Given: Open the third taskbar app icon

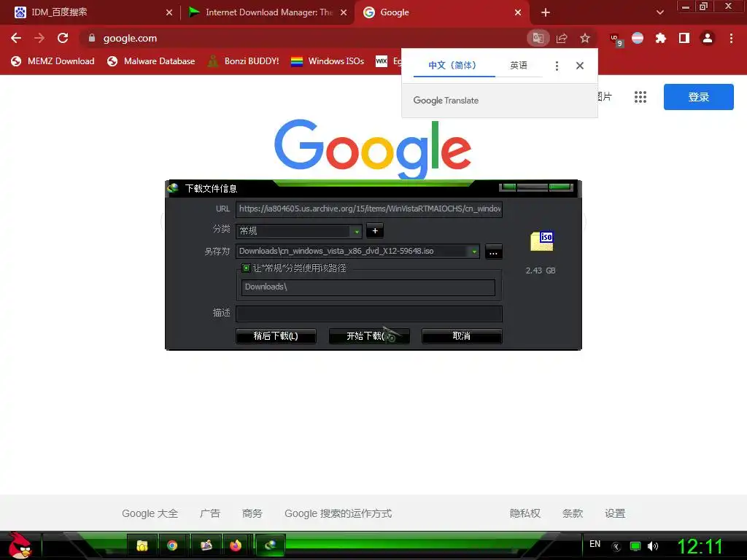Looking at the screenshot, I should pos(206,545).
